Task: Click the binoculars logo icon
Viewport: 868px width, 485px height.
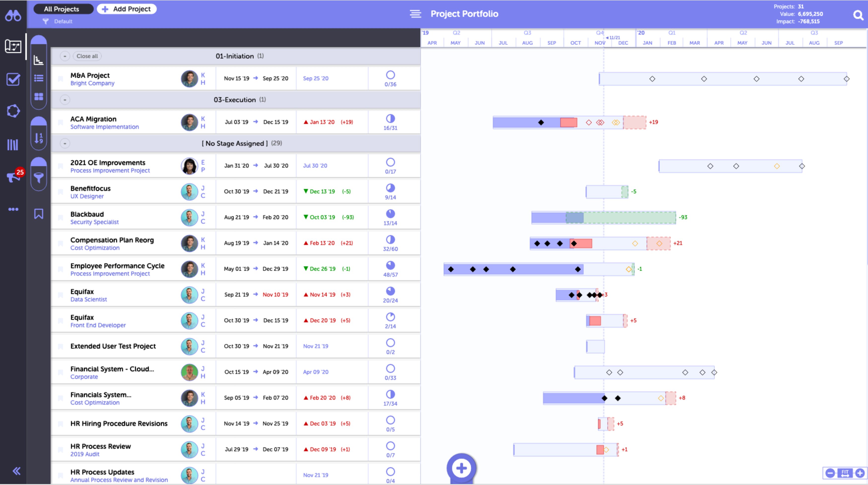Action: pyautogui.click(x=13, y=15)
